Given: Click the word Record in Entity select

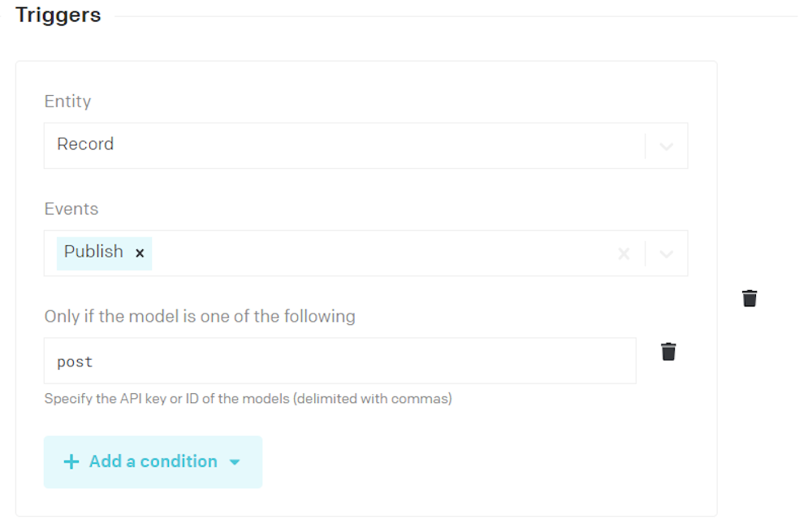Looking at the screenshot, I should tap(85, 144).
